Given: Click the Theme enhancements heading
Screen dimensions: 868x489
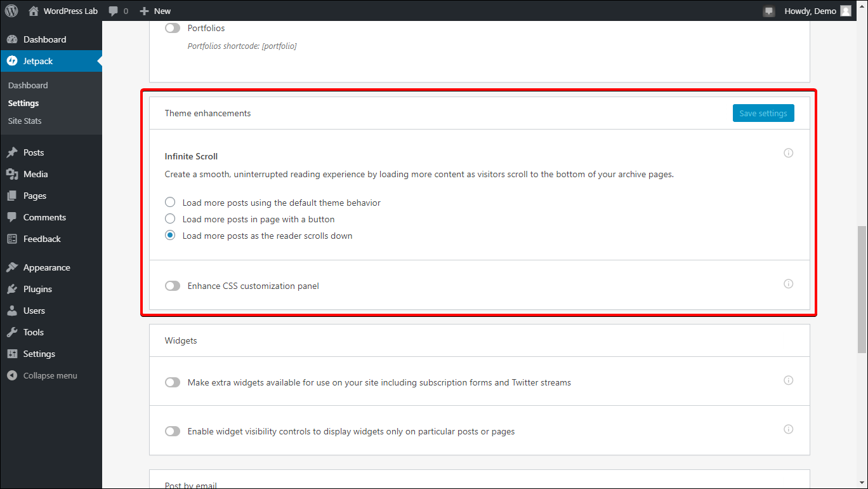Looking at the screenshot, I should [207, 113].
